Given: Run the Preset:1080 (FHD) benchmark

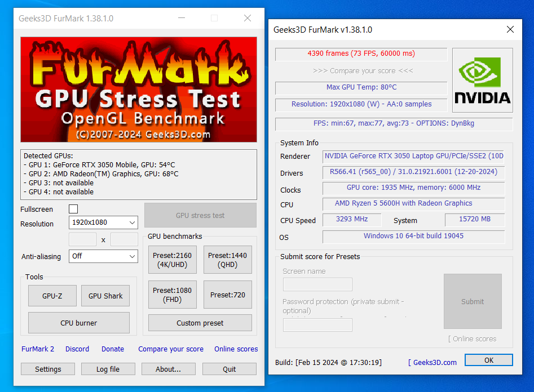Looking at the screenshot, I should pyautogui.click(x=173, y=295).
